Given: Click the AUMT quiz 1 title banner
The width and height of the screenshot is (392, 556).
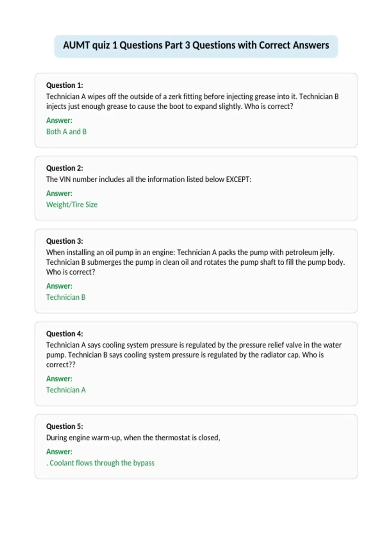Looking at the screenshot, I should point(196,46).
